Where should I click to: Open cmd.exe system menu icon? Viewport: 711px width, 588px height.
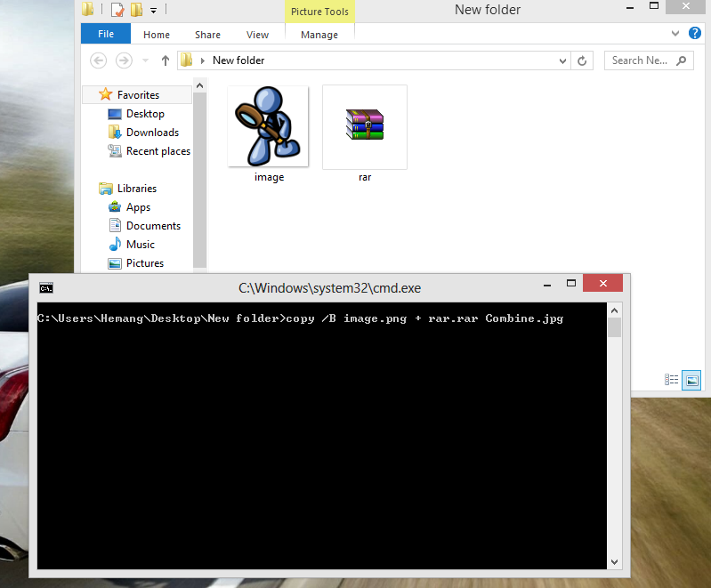pos(45,288)
